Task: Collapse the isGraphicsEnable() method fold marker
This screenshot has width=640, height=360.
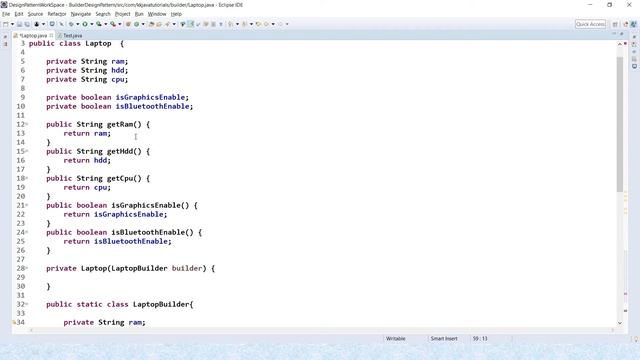Action: (x=27, y=205)
